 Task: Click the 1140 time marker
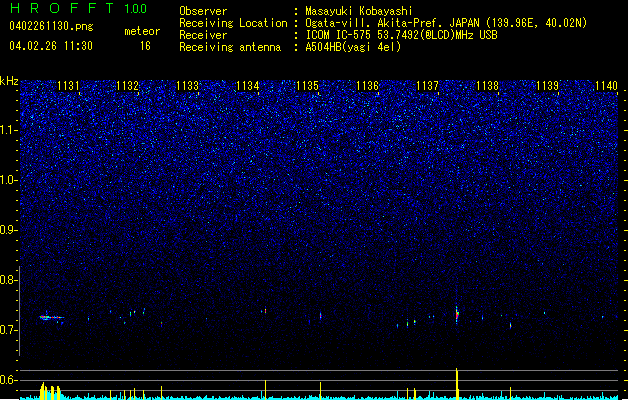coord(607,85)
